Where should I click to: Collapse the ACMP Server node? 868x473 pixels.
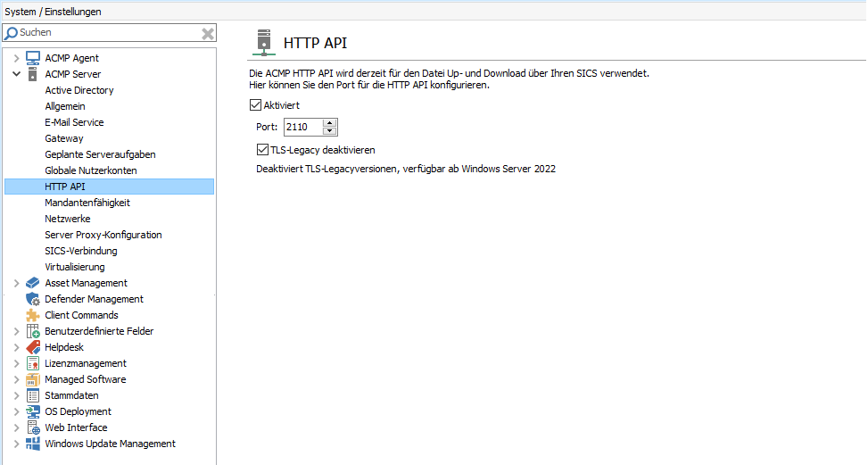tap(16, 74)
